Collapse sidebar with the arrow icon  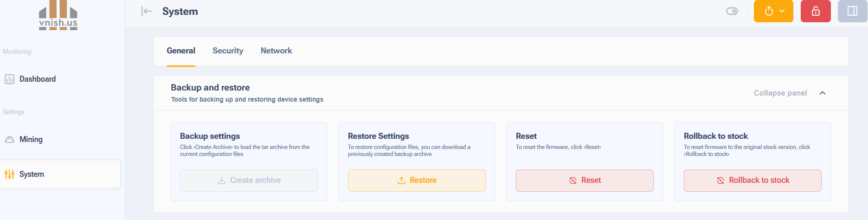[147, 11]
